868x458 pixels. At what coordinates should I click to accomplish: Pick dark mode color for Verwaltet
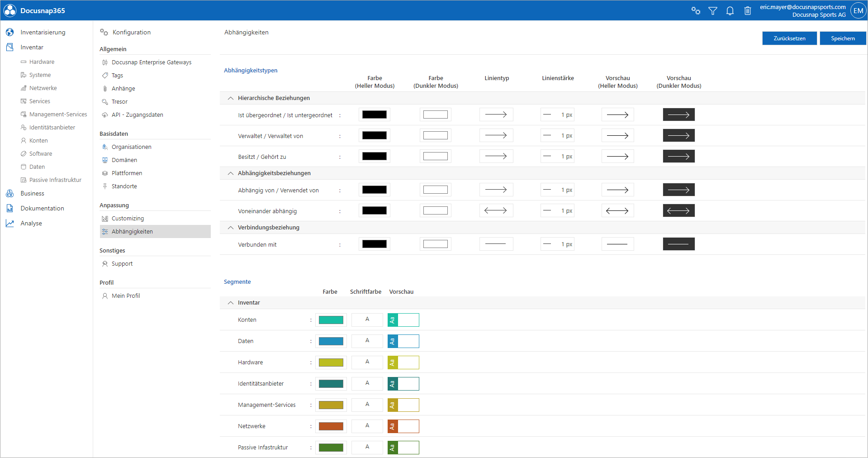coord(436,135)
